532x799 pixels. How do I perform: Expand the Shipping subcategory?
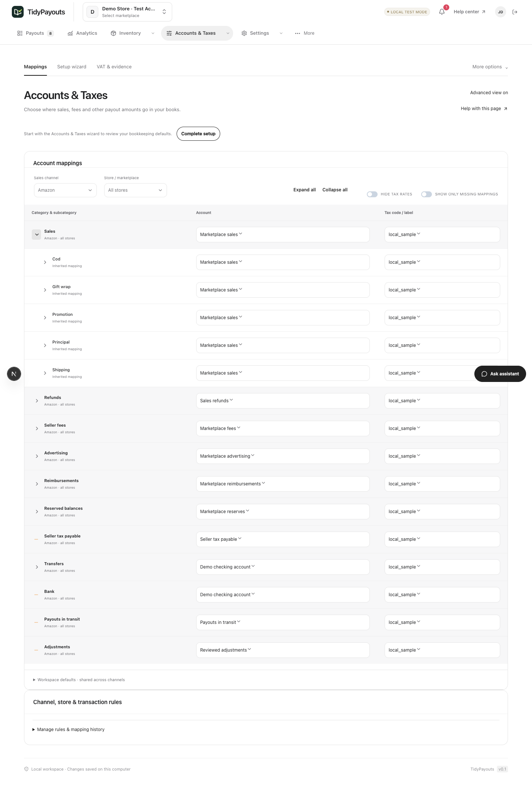point(45,373)
